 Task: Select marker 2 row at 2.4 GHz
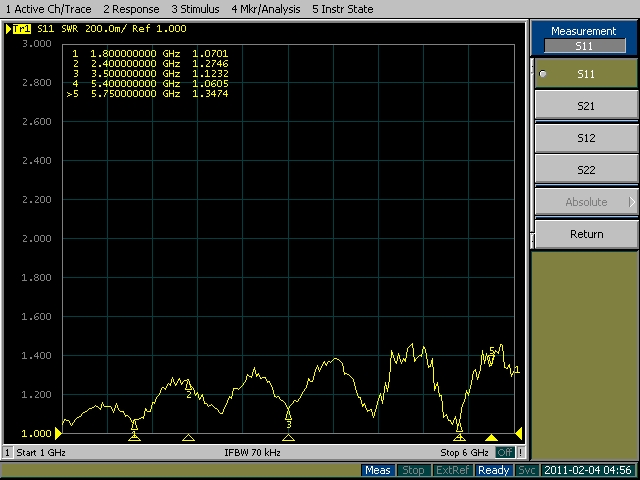(150, 64)
